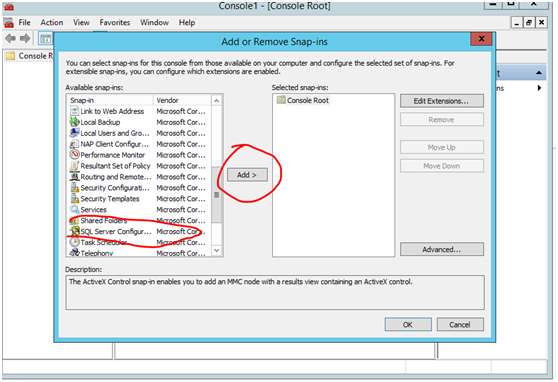
Task: Select the Task Scheduler snap-in name
Action: click(x=104, y=242)
